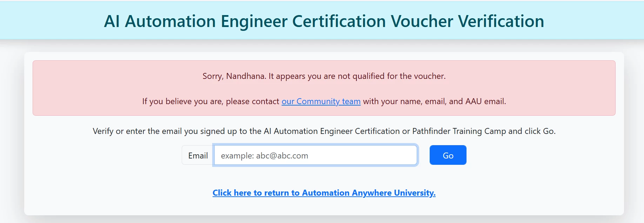Open the 'our Community team' link
This screenshot has width=644, height=223.
(x=321, y=101)
